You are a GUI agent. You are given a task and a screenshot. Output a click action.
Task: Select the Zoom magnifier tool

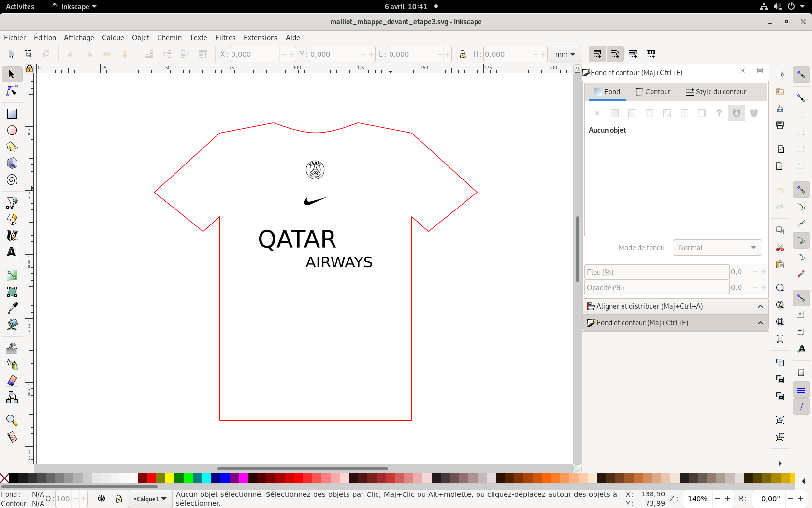(12, 420)
